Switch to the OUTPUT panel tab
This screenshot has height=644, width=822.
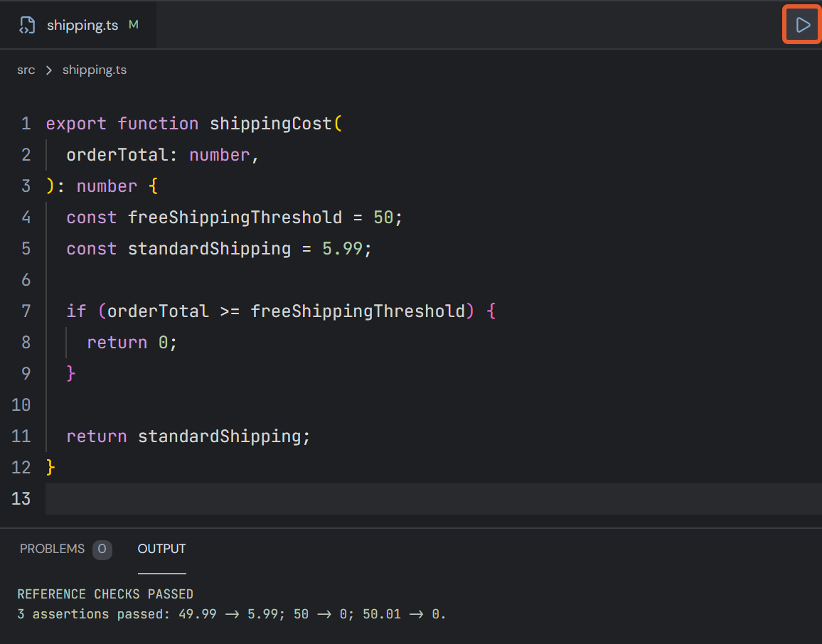click(x=161, y=549)
